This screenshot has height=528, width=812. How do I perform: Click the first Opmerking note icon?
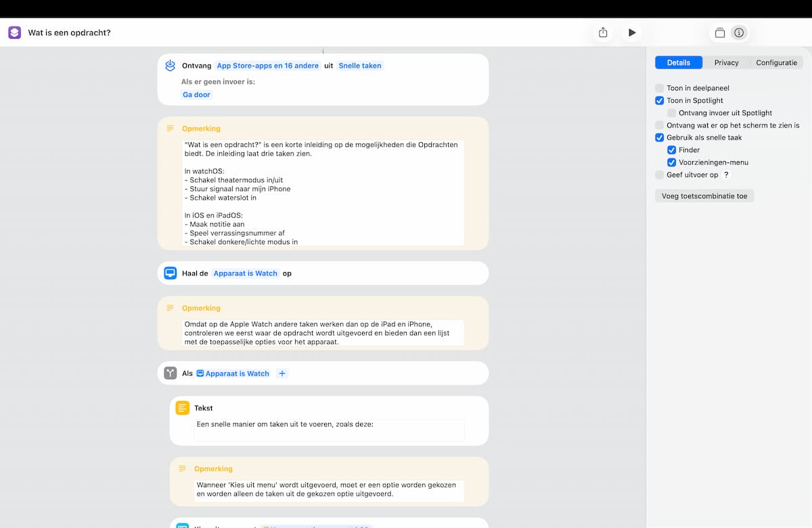pyautogui.click(x=171, y=129)
